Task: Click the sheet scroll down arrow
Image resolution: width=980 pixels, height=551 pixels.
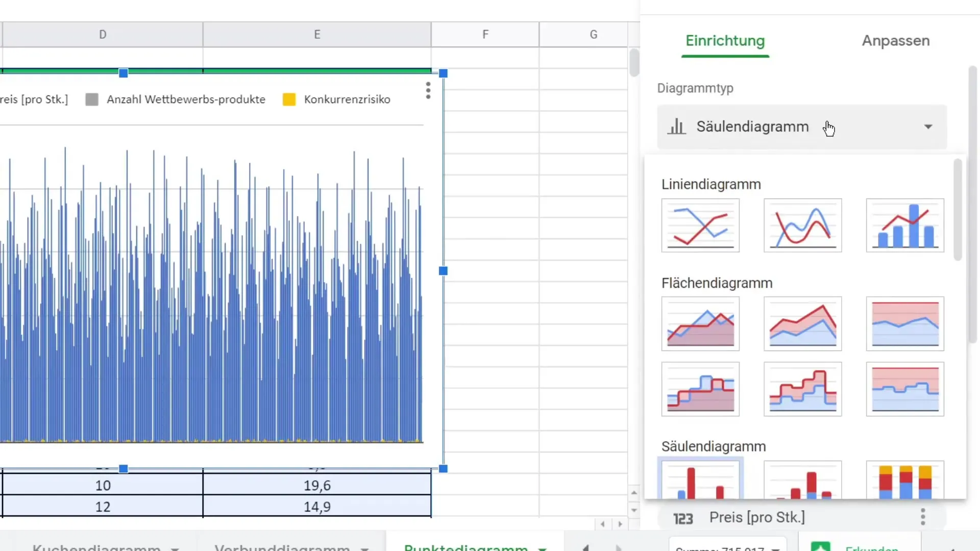Action: (634, 510)
